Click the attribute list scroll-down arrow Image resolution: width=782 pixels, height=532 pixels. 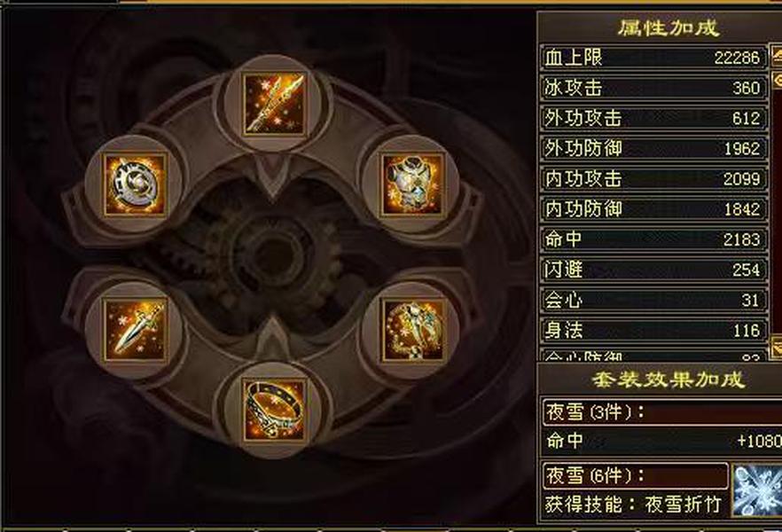776,347
